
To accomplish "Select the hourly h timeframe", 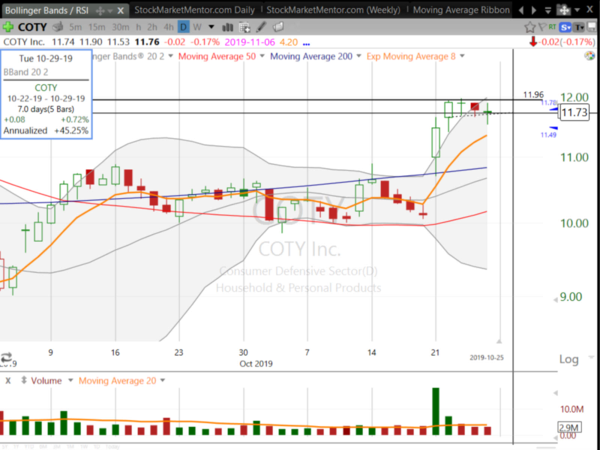I will [x=139, y=27].
